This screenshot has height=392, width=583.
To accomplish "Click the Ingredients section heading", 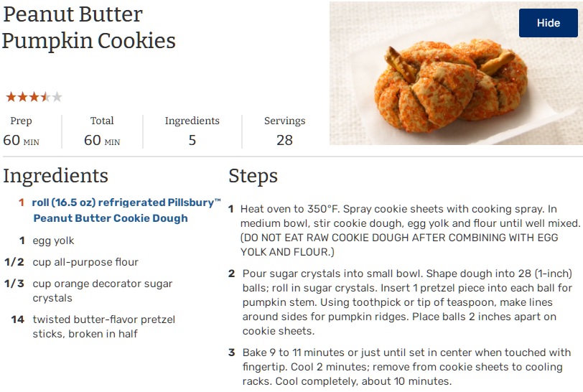I will (x=55, y=176).
